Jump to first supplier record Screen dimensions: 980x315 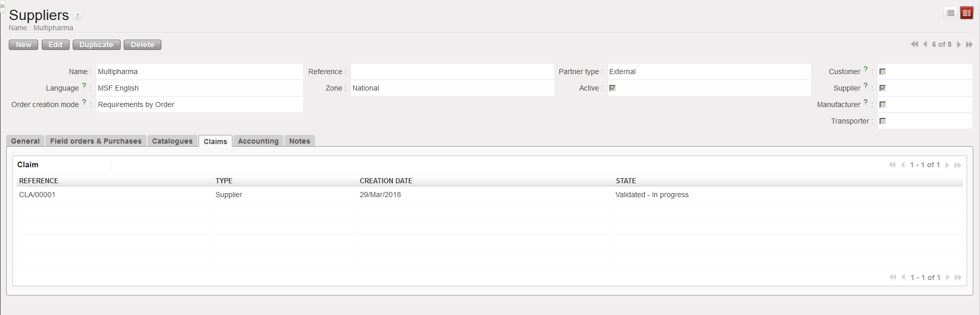click(x=915, y=44)
